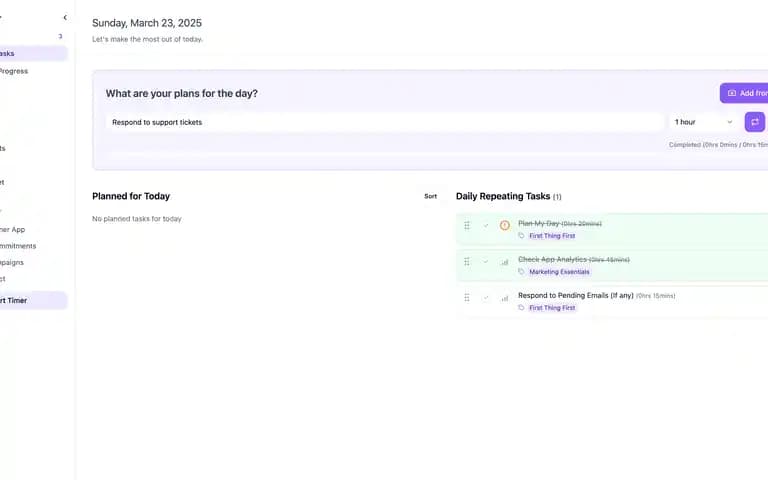
Task: Click the Daily Repeating Tasks heading
Action: coord(503,196)
